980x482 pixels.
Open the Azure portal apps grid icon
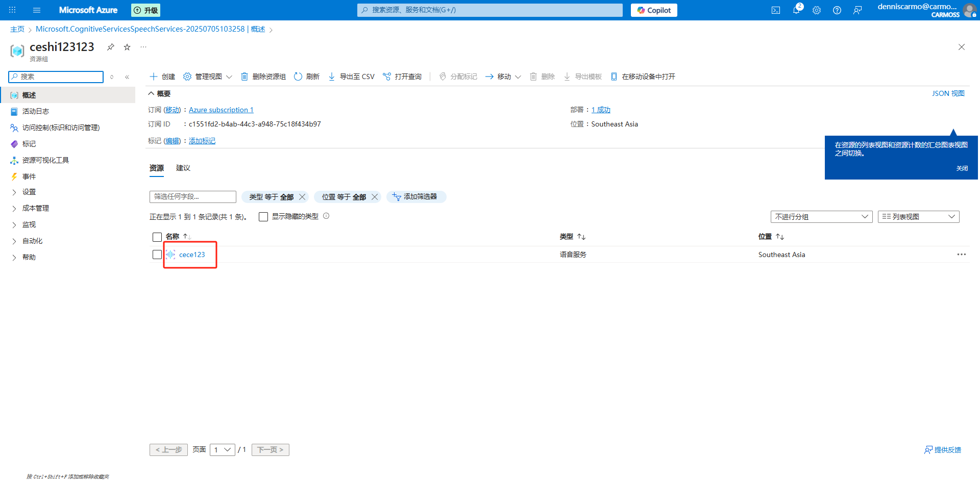12,10
